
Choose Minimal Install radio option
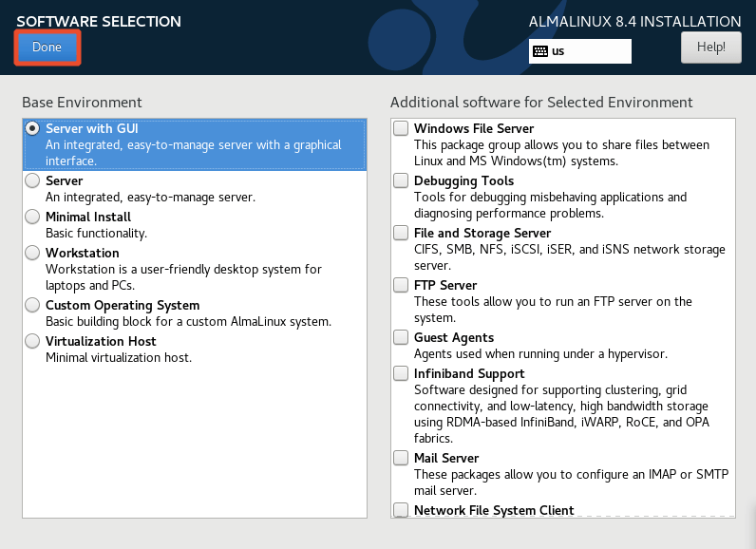(x=33, y=217)
